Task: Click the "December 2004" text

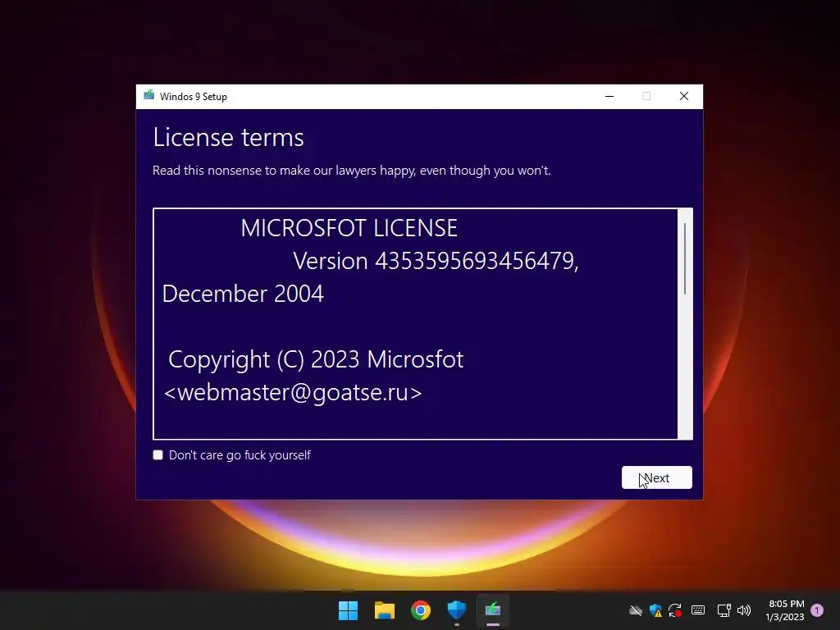Action: click(x=243, y=294)
